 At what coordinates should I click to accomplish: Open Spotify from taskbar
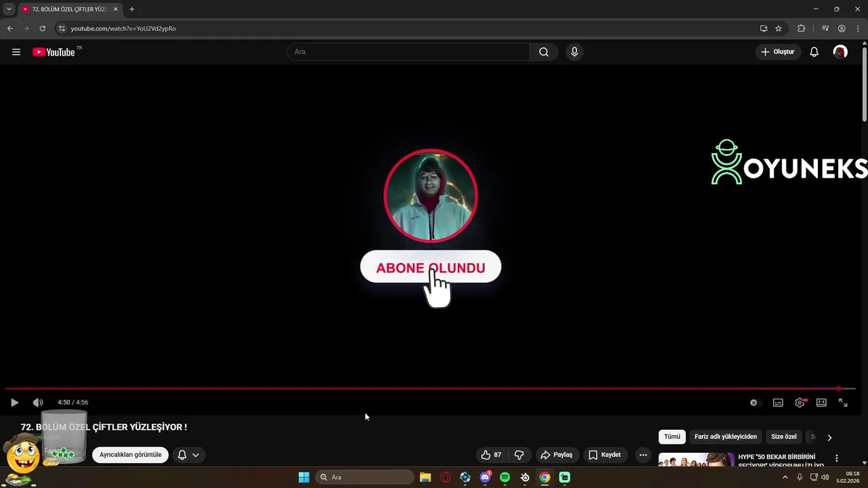[x=505, y=477]
